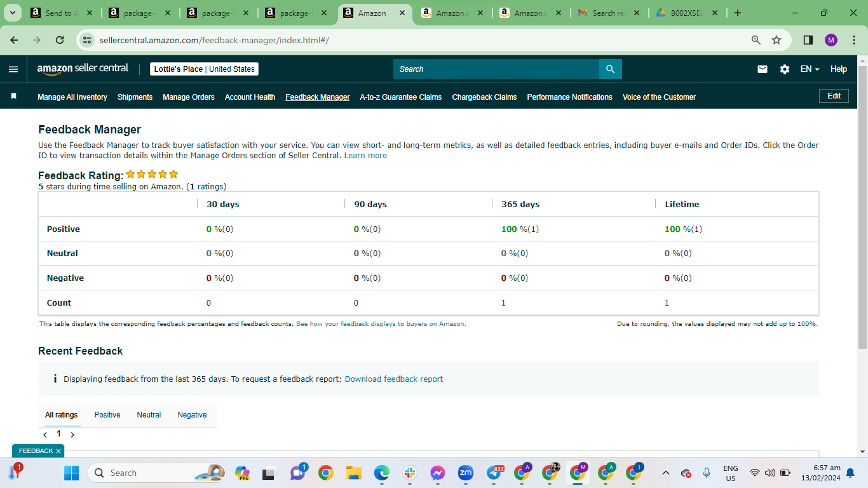Screen dimensions: 868x488
Task: Open 'See how your feedback displays to buyers' link
Action: tap(380, 324)
